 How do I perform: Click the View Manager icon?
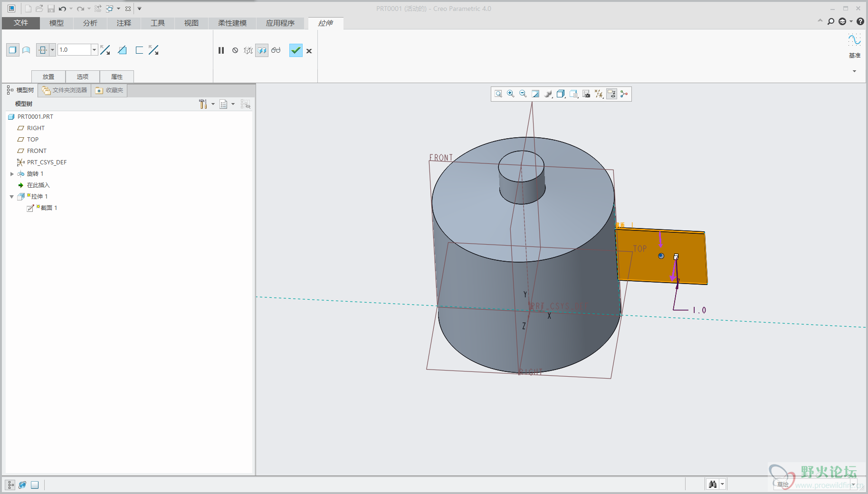click(x=586, y=94)
